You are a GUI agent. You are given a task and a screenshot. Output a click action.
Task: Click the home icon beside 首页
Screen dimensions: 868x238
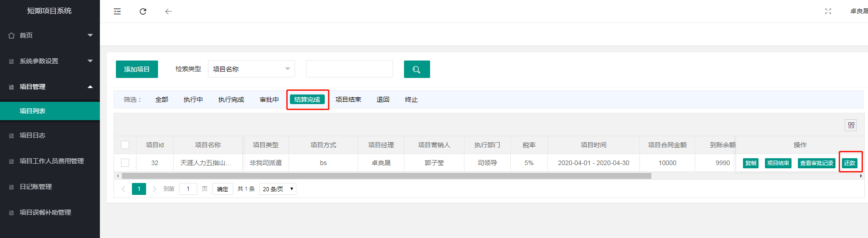(11, 35)
